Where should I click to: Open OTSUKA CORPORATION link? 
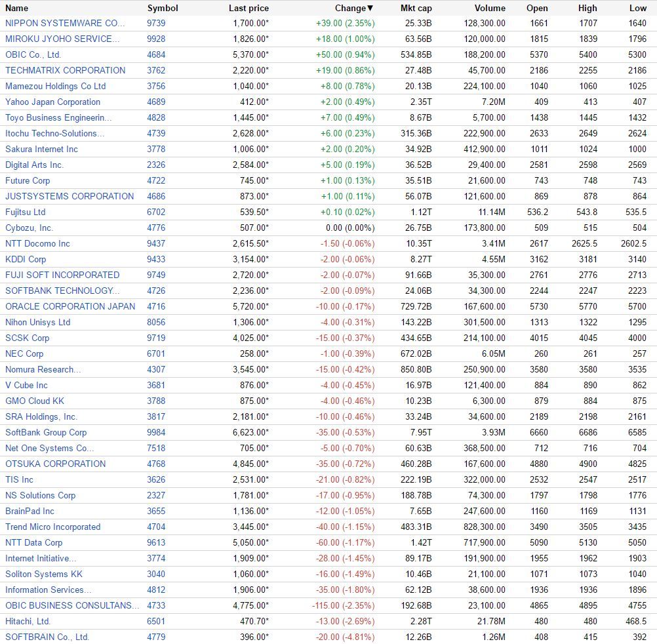pyautogui.click(x=56, y=464)
